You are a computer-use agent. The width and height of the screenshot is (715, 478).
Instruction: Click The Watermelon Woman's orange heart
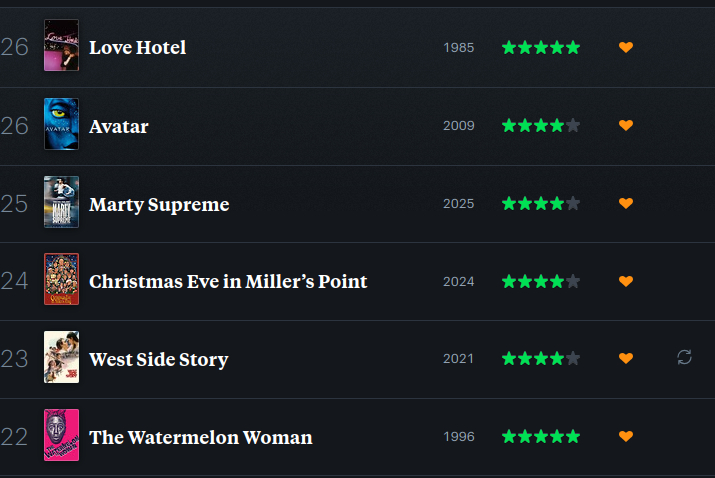click(626, 436)
